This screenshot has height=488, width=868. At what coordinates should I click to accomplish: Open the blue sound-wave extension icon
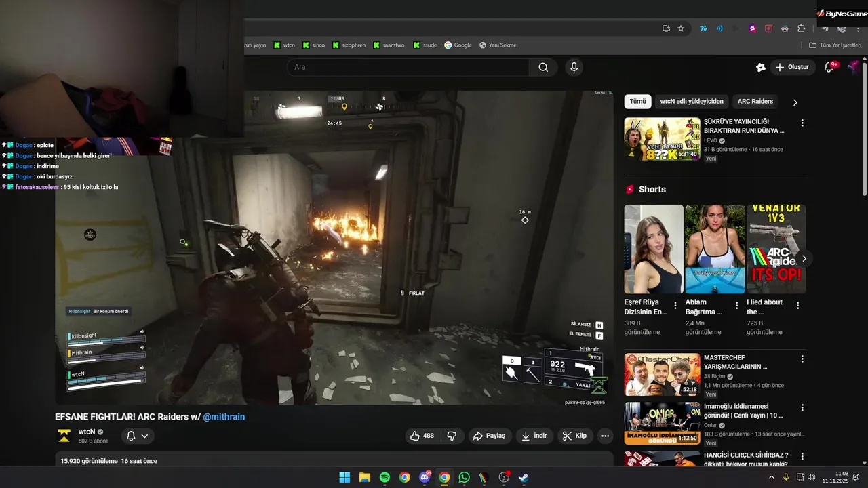coord(719,28)
